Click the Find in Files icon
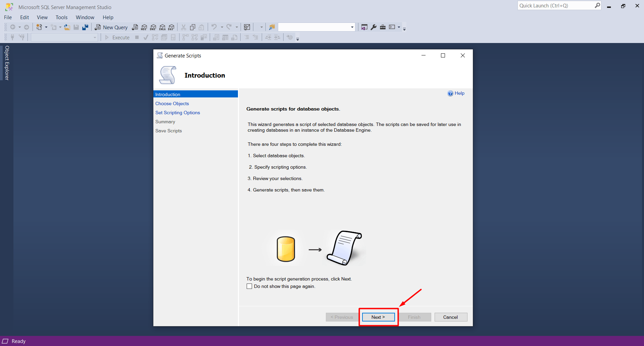 click(x=272, y=27)
